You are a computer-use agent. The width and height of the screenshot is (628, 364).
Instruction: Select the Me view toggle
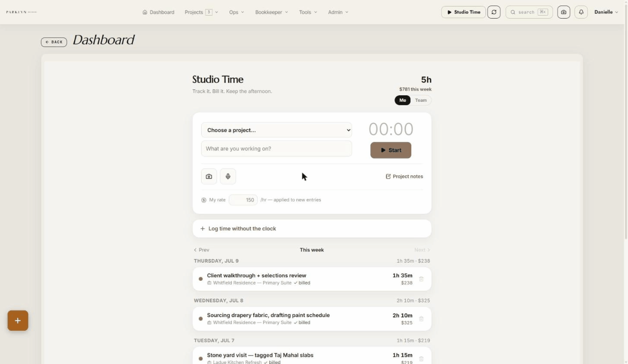tap(403, 100)
